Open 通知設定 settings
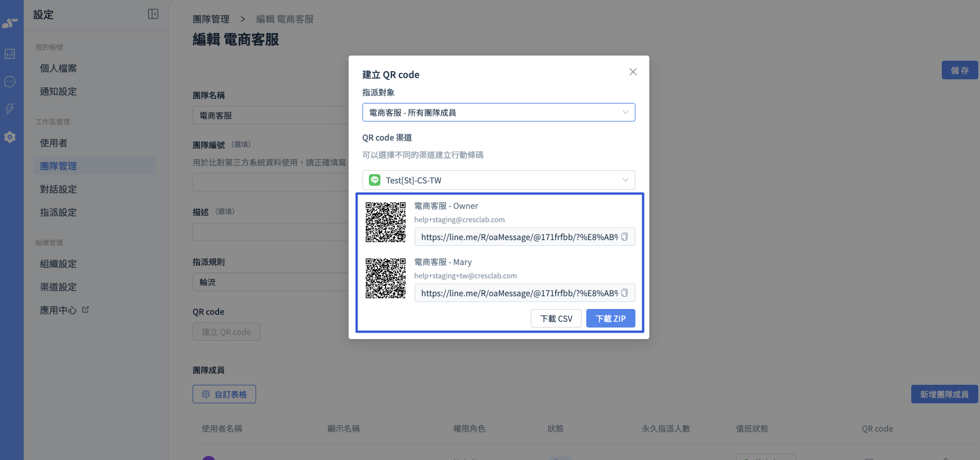 pyautogui.click(x=58, y=91)
